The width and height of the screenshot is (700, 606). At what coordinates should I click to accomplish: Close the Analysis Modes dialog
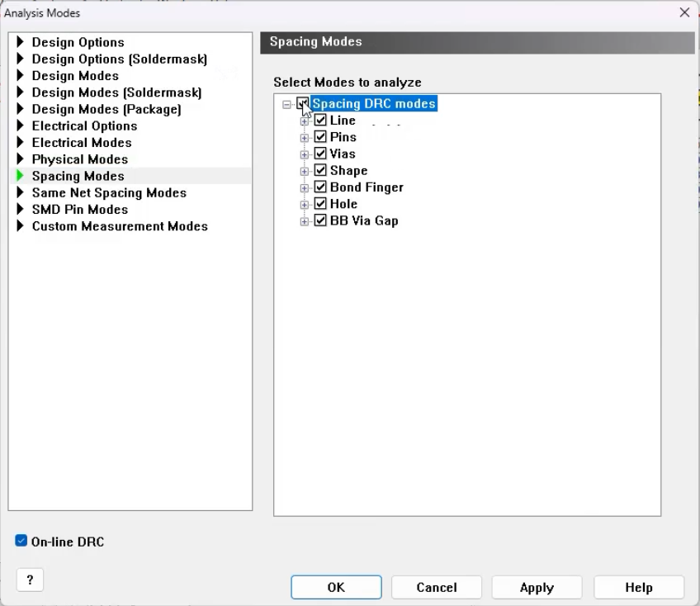pos(684,12)
